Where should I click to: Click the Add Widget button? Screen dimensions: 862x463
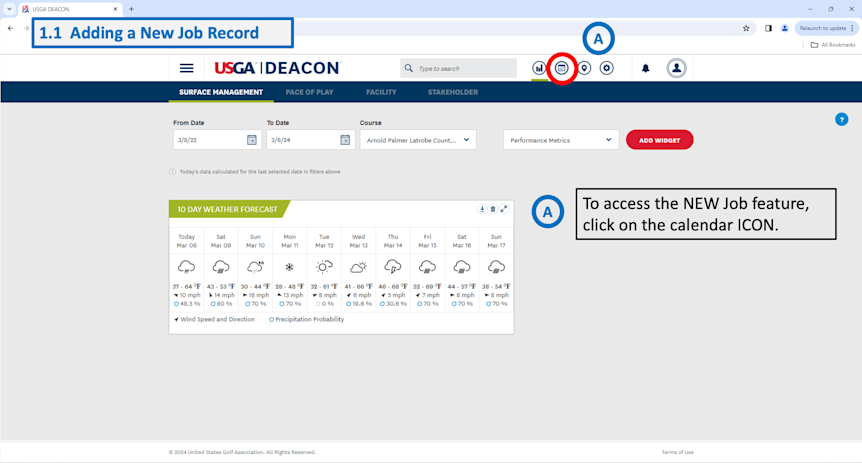pyautogui.click(x=659, y=140)
